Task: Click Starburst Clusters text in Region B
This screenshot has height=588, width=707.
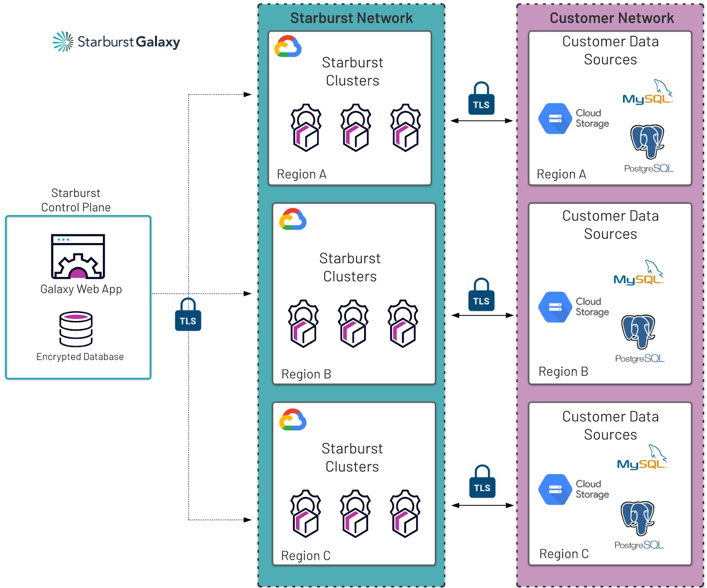Action: coord(350,267)
